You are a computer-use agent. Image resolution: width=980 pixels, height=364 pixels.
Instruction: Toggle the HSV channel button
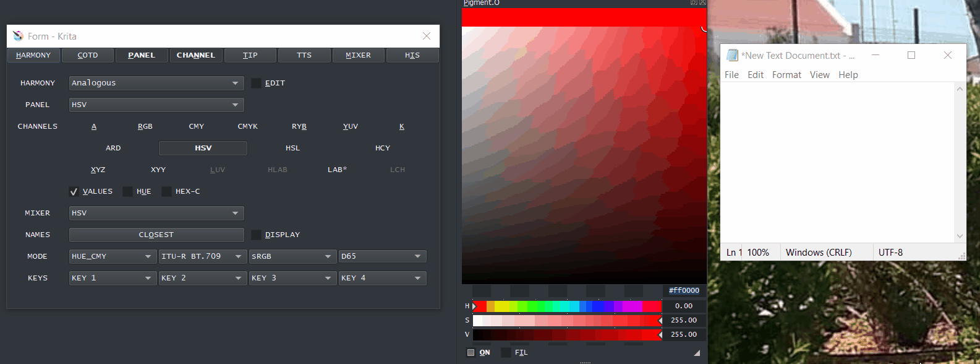coord(203,148)
